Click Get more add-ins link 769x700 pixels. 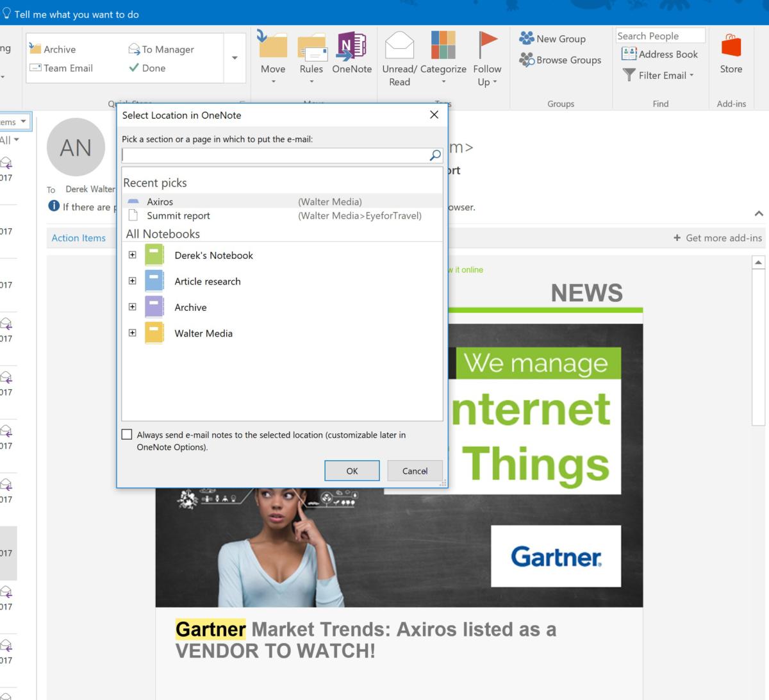pos(718,238)
